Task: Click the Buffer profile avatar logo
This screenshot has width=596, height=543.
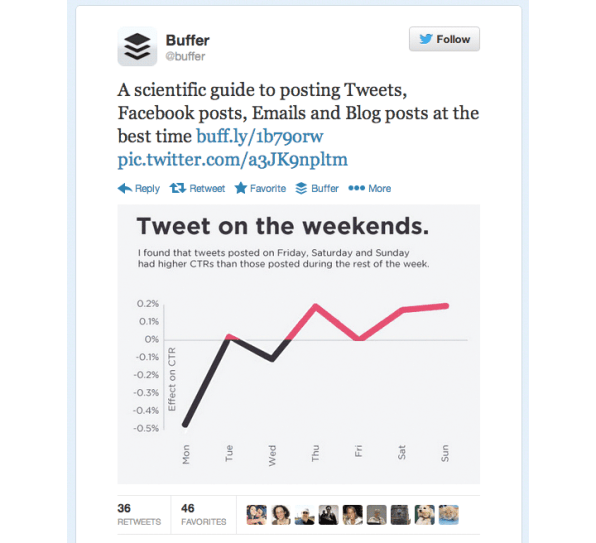Action: 137,46
